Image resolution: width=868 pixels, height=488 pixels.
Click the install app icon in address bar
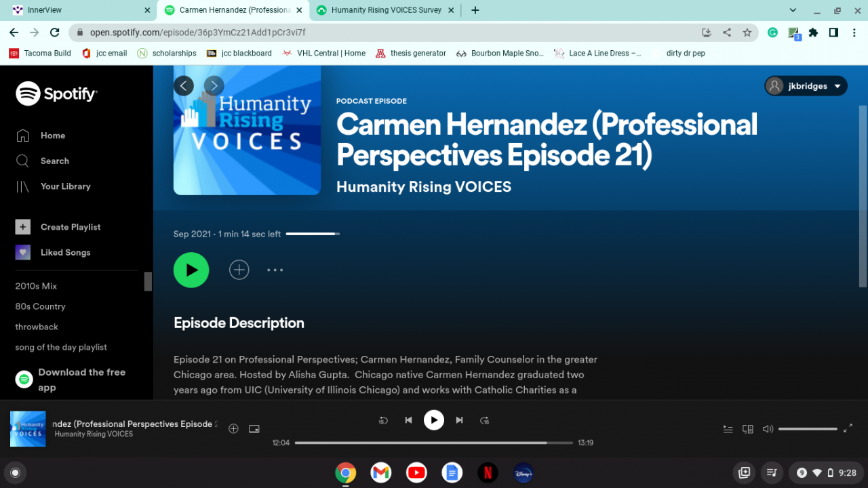pos(707,33)
